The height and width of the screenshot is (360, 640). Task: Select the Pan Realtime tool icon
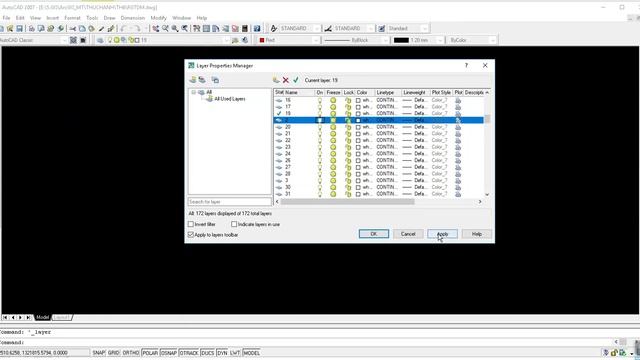point(156,29)
